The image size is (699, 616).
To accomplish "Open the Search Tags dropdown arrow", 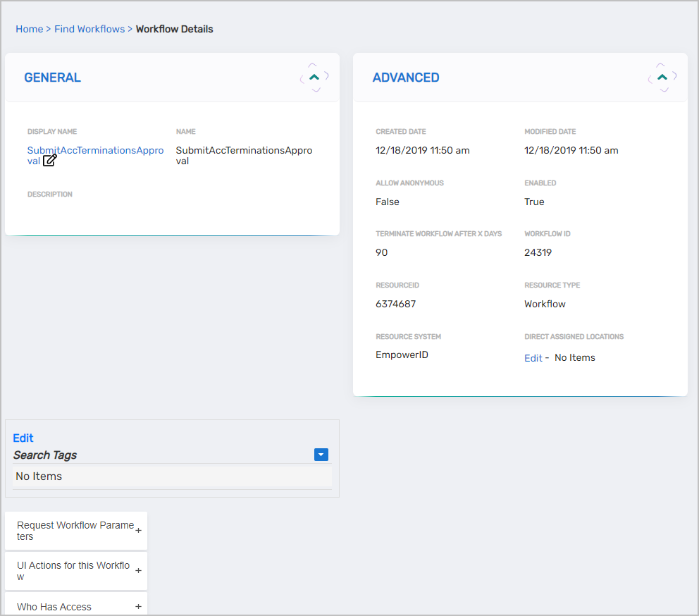I will tap(321, 455).
